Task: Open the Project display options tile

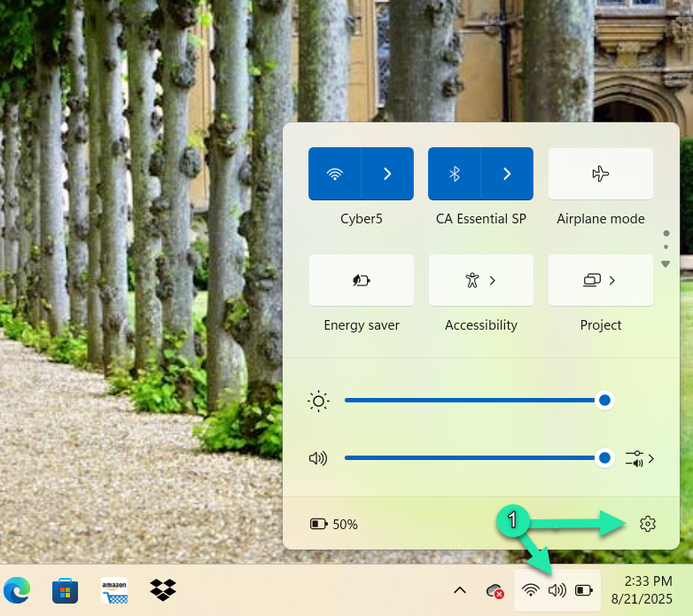Action: point(600,280)
